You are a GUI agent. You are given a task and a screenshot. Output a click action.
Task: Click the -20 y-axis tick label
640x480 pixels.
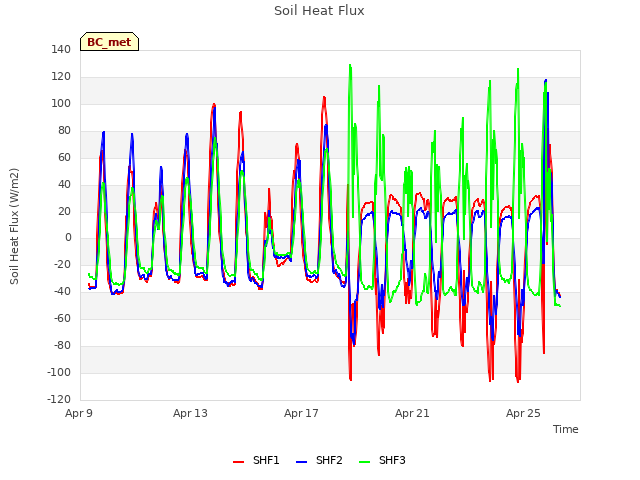62,264
